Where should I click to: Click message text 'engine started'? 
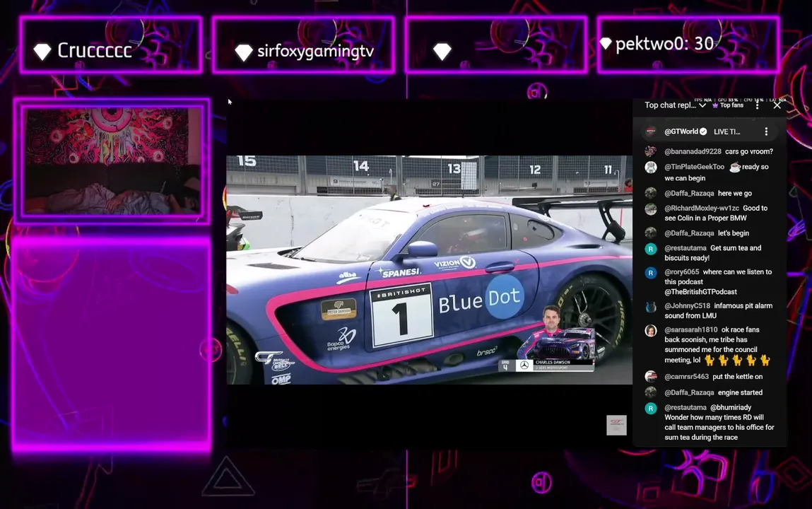tap(740, 392)
